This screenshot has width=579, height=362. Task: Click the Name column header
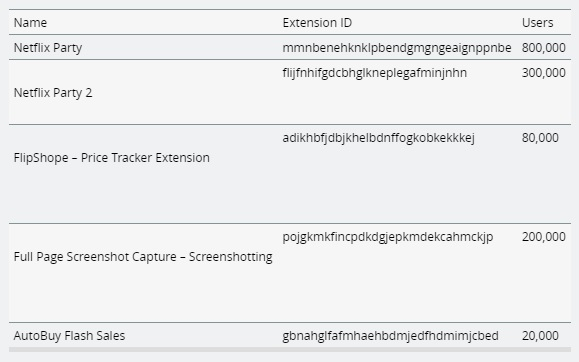tap(30, 23)
